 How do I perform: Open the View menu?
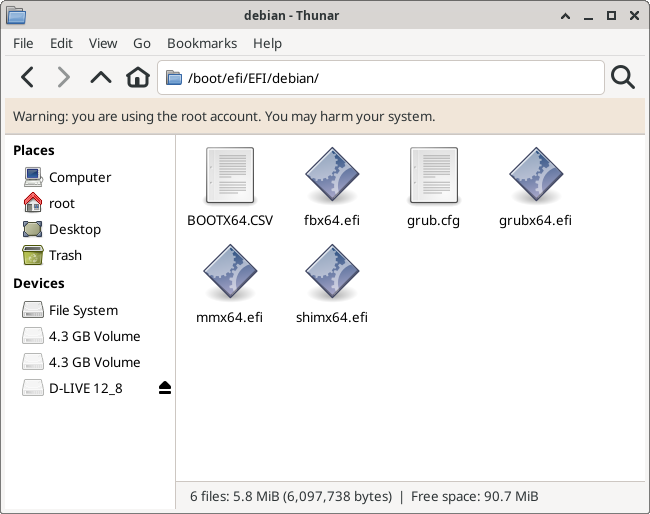click(103, 43)
